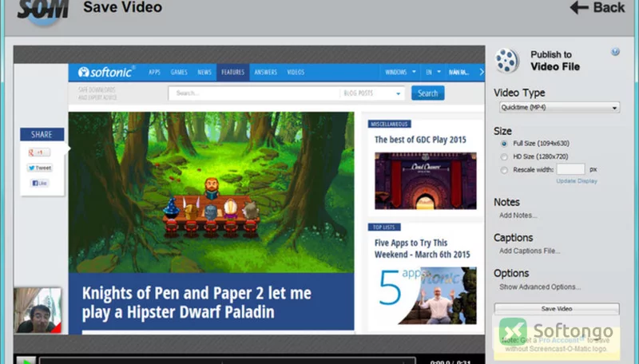Screen dimensions: 639x364
Task: Click the Google +1 share icon
Action: pyautogui.click(x=39, y=152)
